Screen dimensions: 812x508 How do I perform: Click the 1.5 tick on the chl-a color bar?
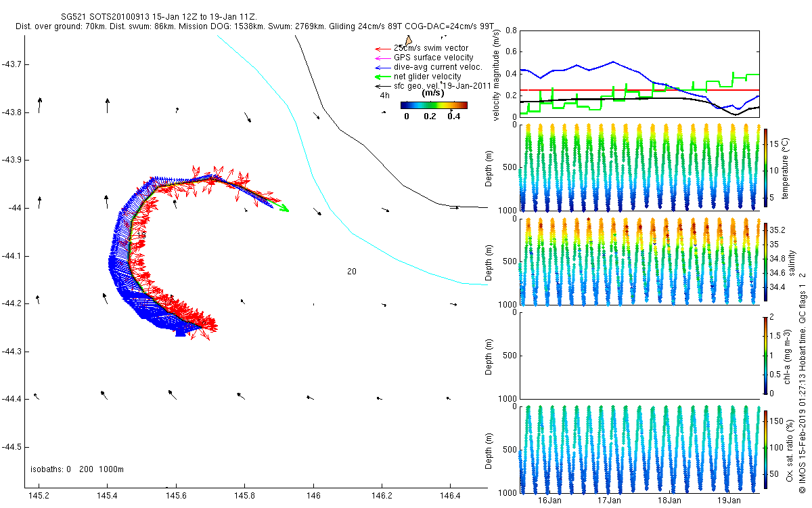click(775, 335)
